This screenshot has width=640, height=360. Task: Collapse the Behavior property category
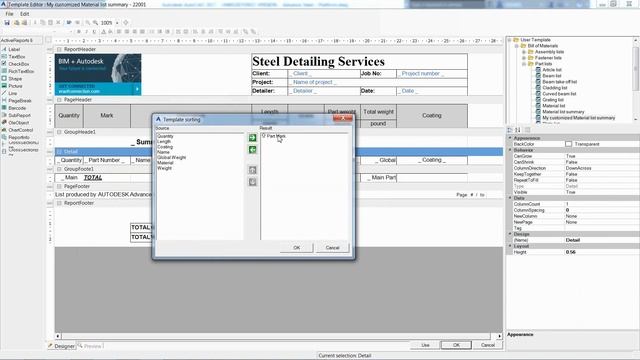510,150
